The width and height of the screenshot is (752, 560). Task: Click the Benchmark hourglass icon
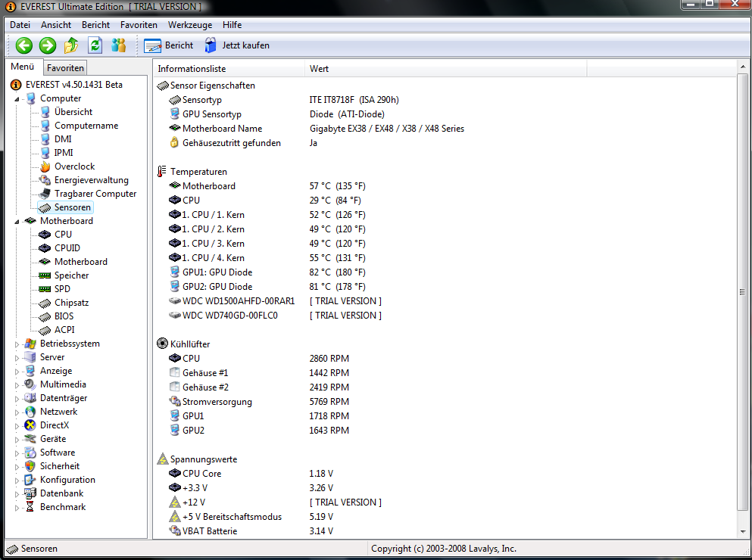click(x=30, y=507)
